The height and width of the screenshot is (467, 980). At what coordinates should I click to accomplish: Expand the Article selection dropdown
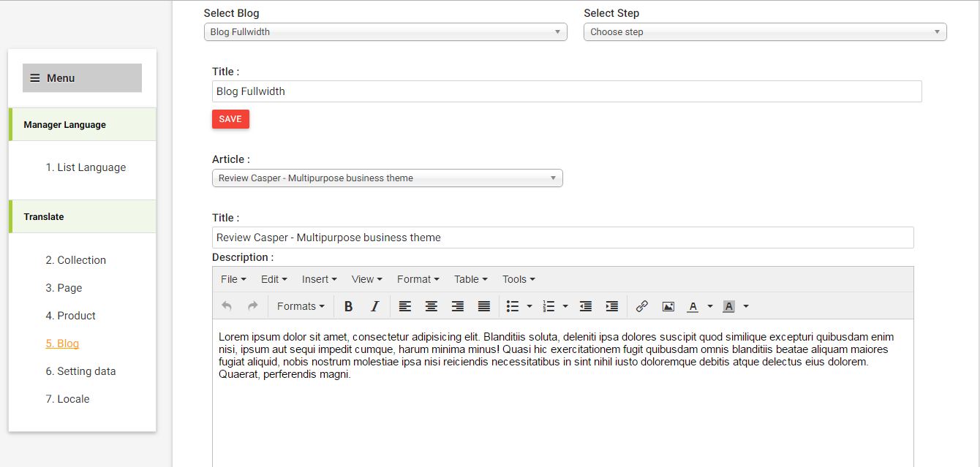point(388,178)
